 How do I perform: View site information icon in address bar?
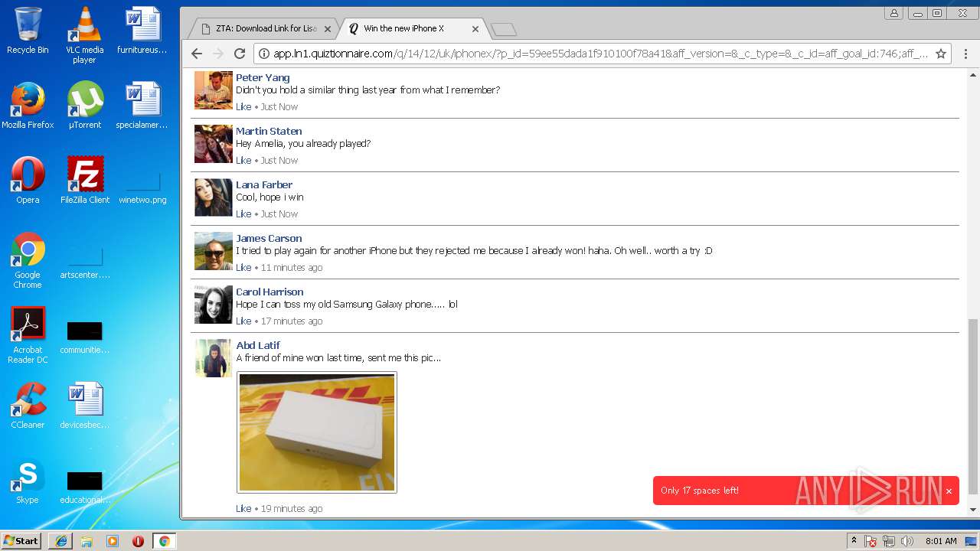[263, 54]
